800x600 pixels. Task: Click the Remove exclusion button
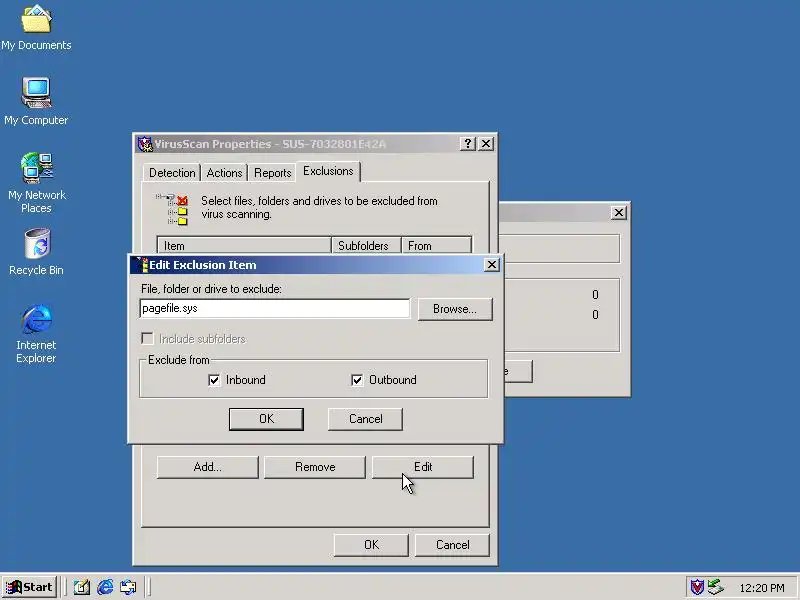click(x=315, y=467)
